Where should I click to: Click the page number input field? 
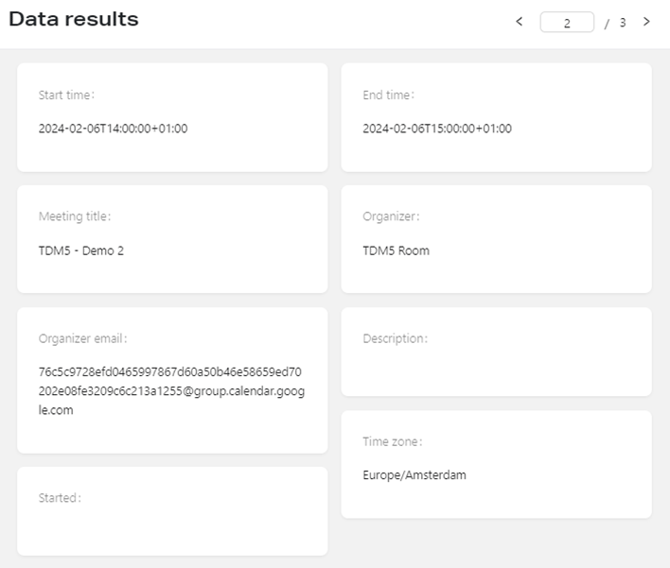[x=567, y=22]
